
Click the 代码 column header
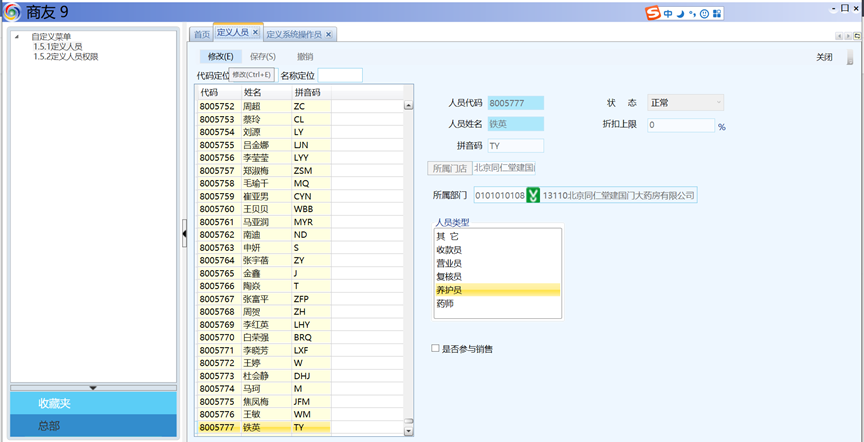(x=219, y=93)
